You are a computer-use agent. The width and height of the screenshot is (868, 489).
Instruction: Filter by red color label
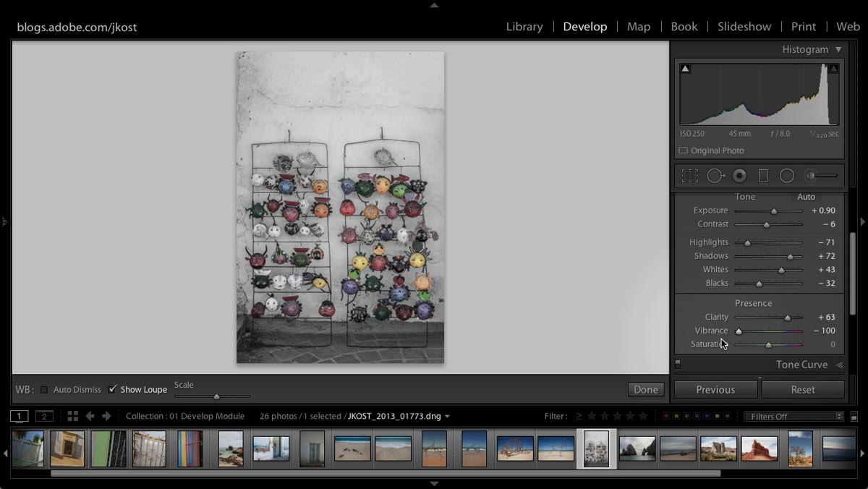pyautogui.click(x=665, y=416)
